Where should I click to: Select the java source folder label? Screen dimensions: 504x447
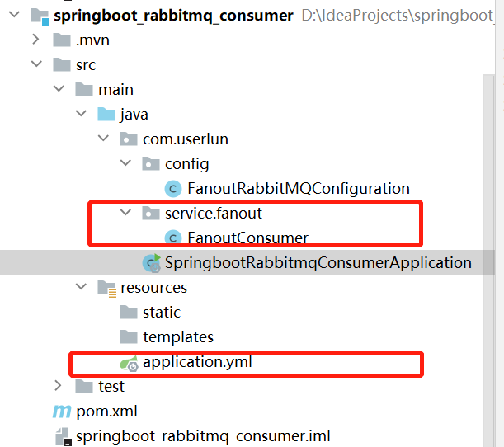coord(134,115)
